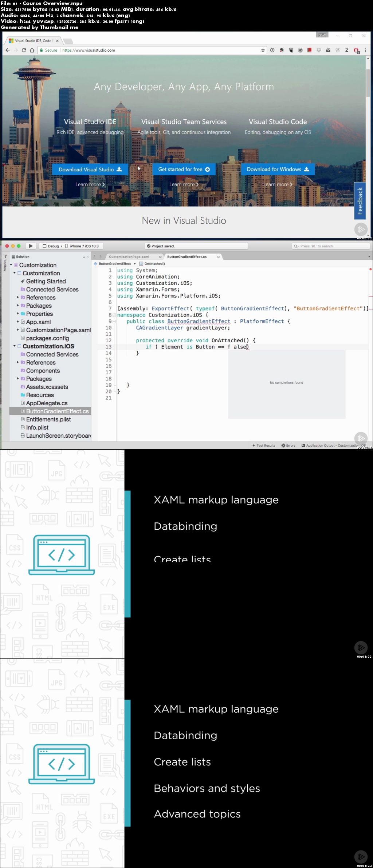Screen dimensions: 373x868
Task: Open the blue Feedback side tab
Action: (x=360, y=201)
